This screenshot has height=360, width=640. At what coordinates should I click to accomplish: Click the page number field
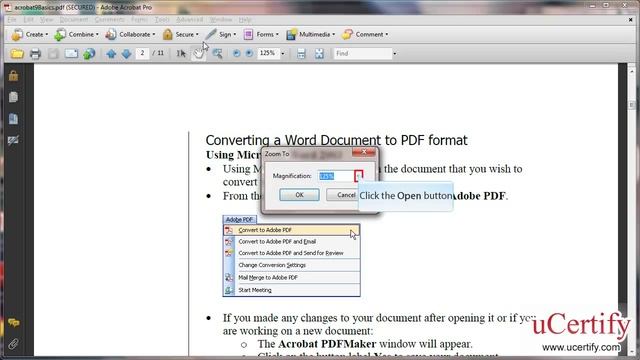142,53
